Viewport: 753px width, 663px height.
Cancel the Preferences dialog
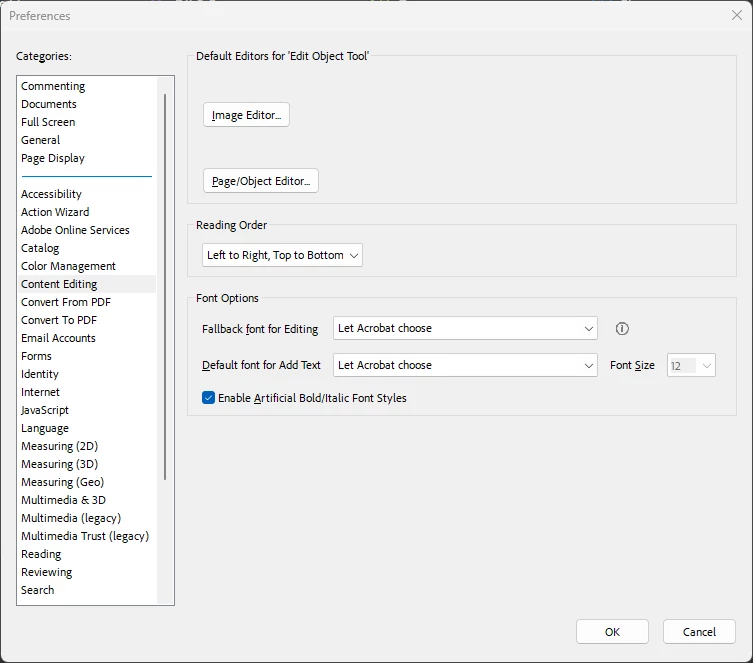699,632
